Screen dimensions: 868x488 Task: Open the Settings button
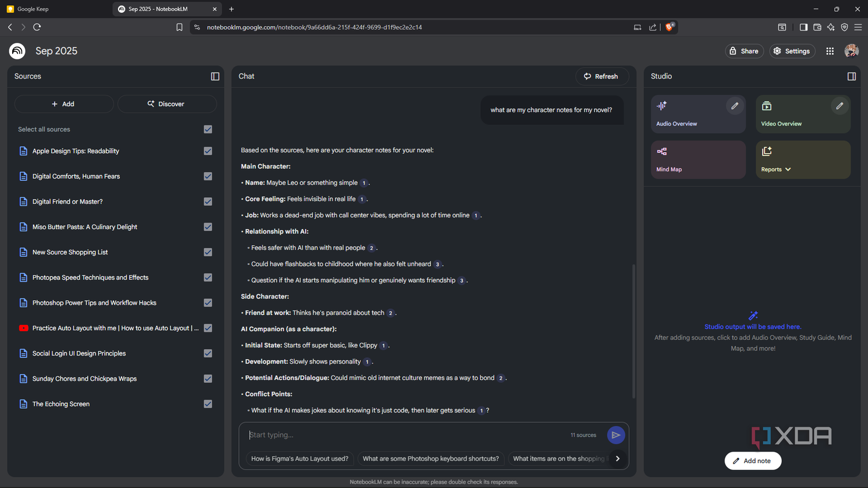[792, 51]
